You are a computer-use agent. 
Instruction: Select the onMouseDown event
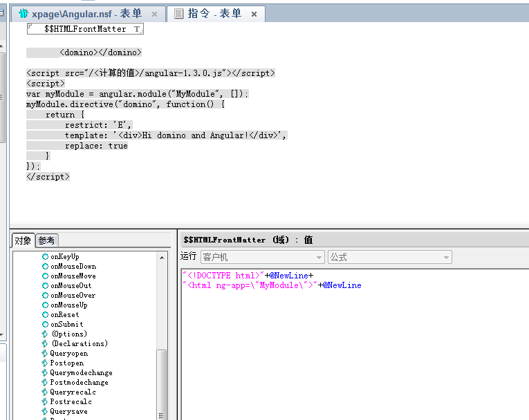click(x=73, y=266)
